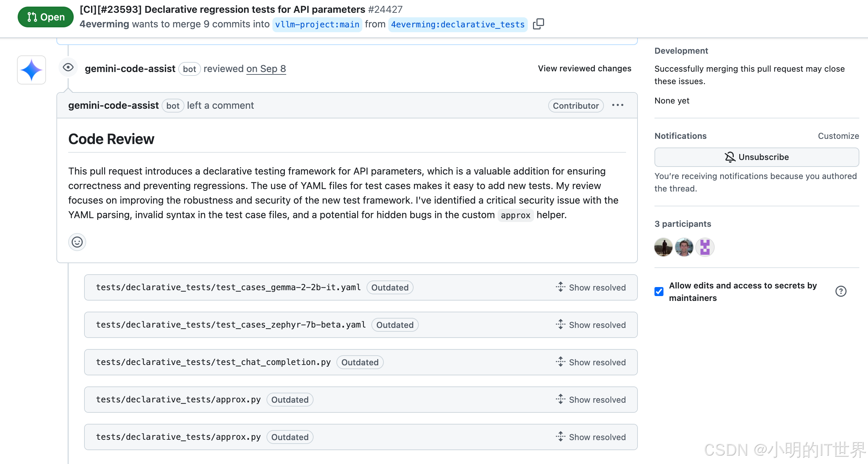This screenshot has width=868, height=464.
Task: Click the pull request title text
Action: (x=223, y=9)
